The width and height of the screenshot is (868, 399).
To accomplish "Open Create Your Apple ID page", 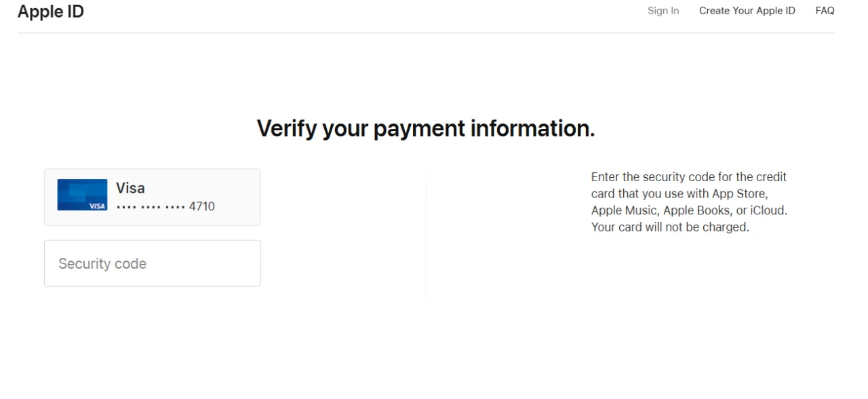I will coord(747,11).
